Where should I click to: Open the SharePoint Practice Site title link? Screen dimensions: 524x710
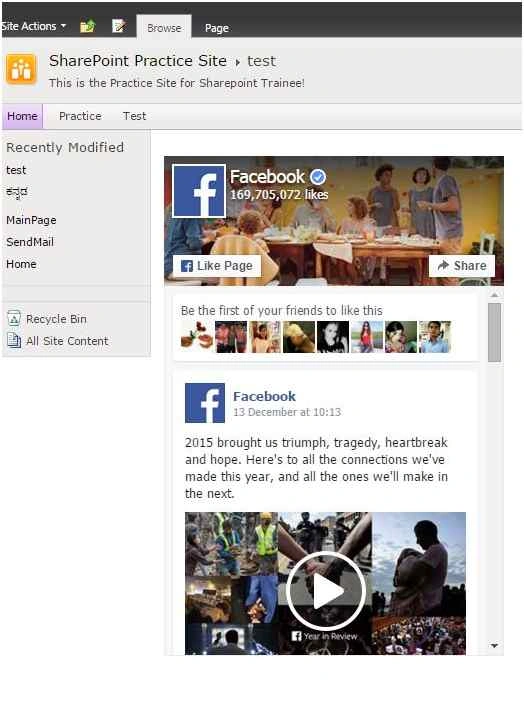coord(138,61)
